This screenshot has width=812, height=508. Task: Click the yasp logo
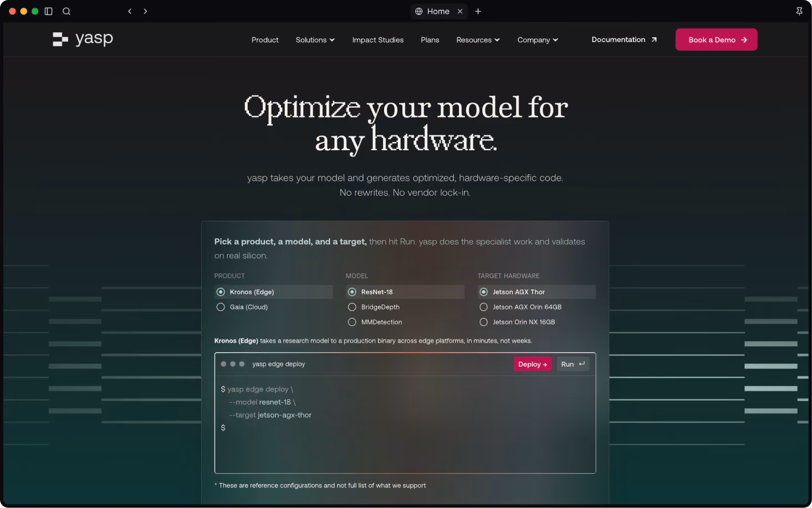pos(83,39)
